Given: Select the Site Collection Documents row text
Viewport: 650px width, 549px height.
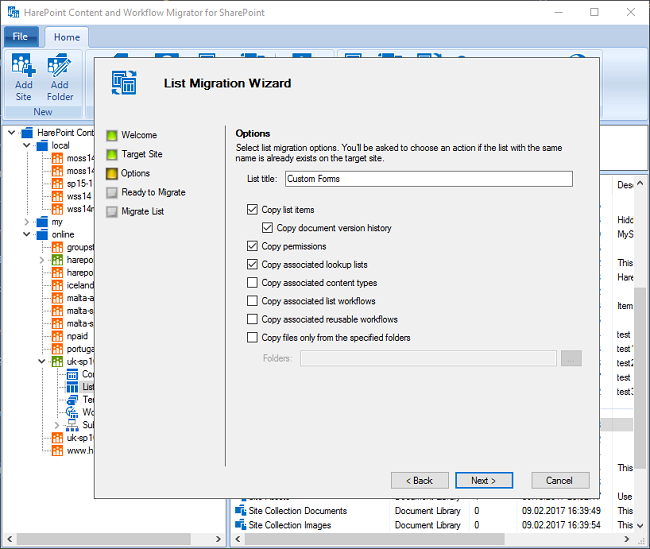Looking at the screenshot, I should point(298,510).
